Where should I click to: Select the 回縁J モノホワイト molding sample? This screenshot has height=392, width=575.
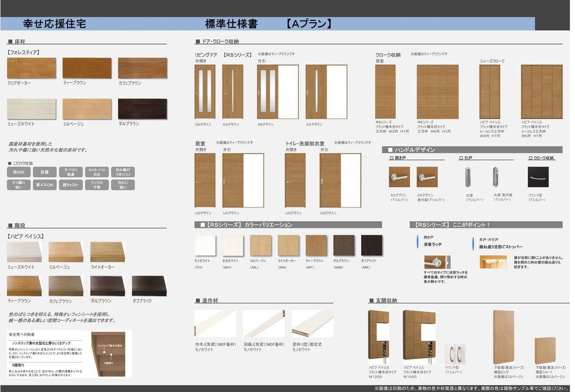pyautogui.click(x=264, y=323)
